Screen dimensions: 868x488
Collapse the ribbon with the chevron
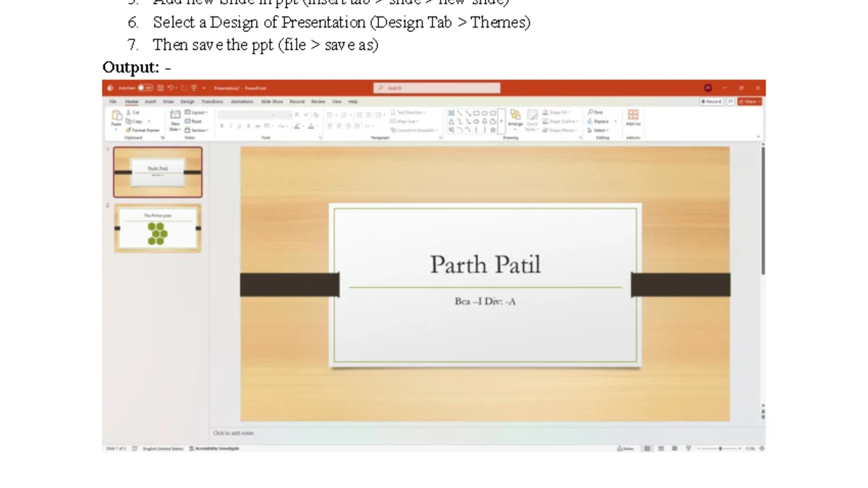pos(758,137)
